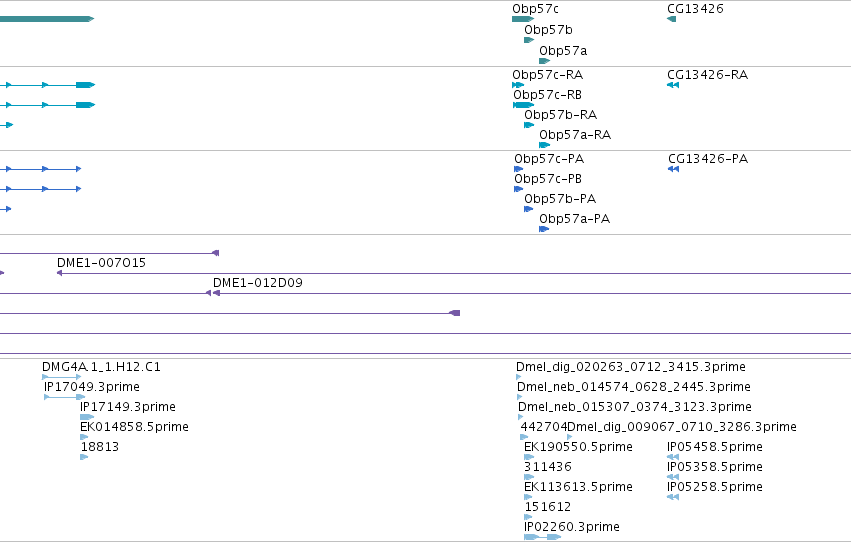
Task: Select the IP05358.5prime EST label
Action: [x=715, y=468]
